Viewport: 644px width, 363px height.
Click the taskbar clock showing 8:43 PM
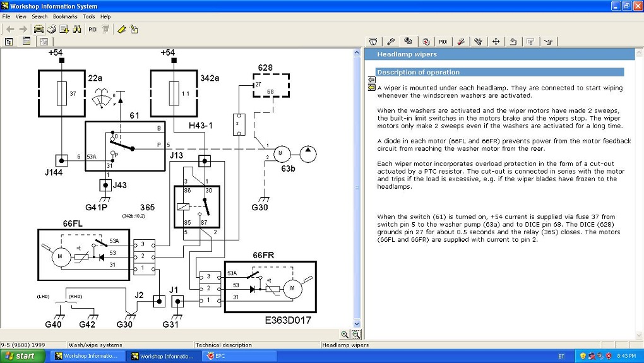(x=626, y=356)
